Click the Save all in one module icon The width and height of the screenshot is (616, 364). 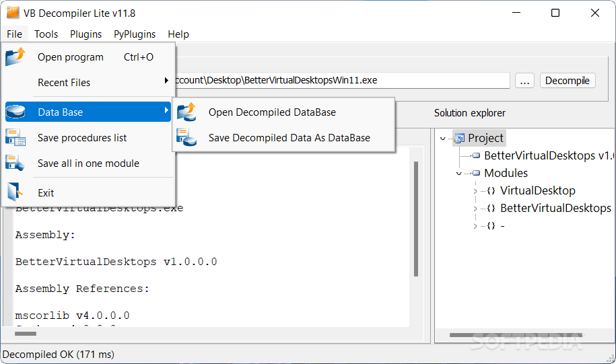tap(15, 163)
